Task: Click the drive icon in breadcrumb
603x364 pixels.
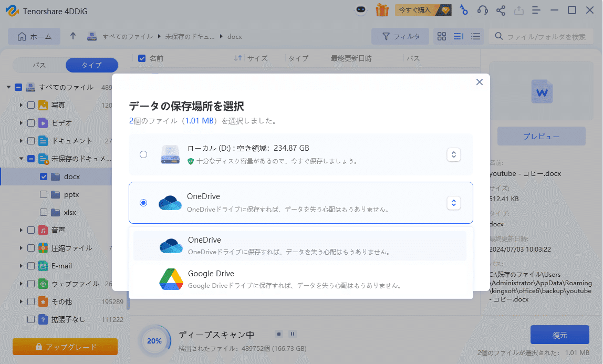Action: [92, 37]
